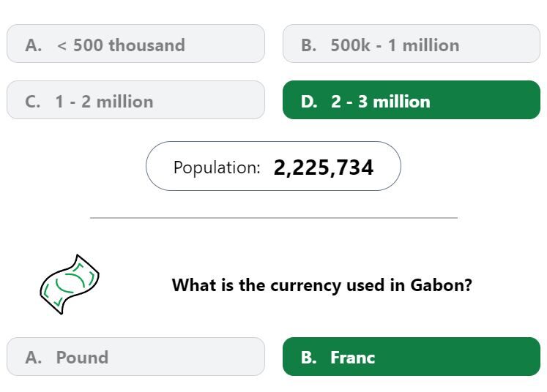Click the 'Population:' label text
Screen dimensions: 547x392
click(x=217, y=167)
